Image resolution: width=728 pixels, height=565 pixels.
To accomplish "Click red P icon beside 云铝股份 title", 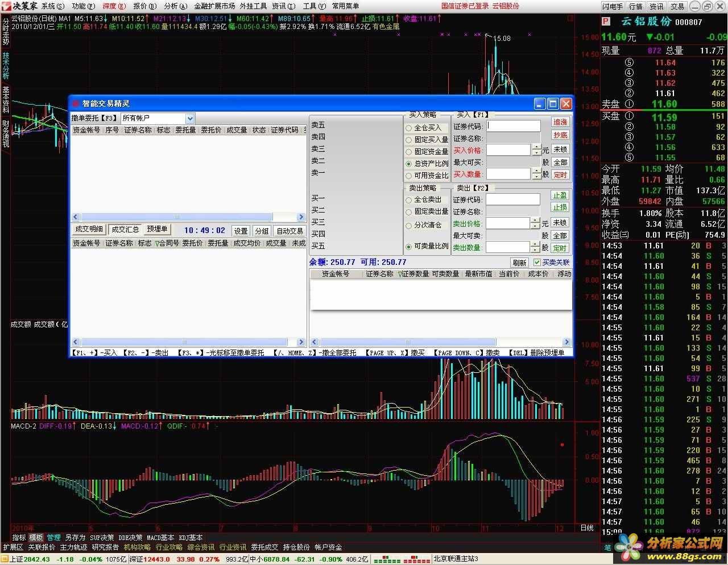I will 606,22.
